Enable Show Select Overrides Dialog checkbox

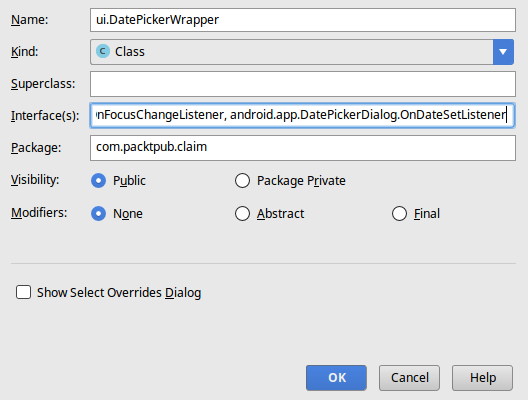(24, 292)
